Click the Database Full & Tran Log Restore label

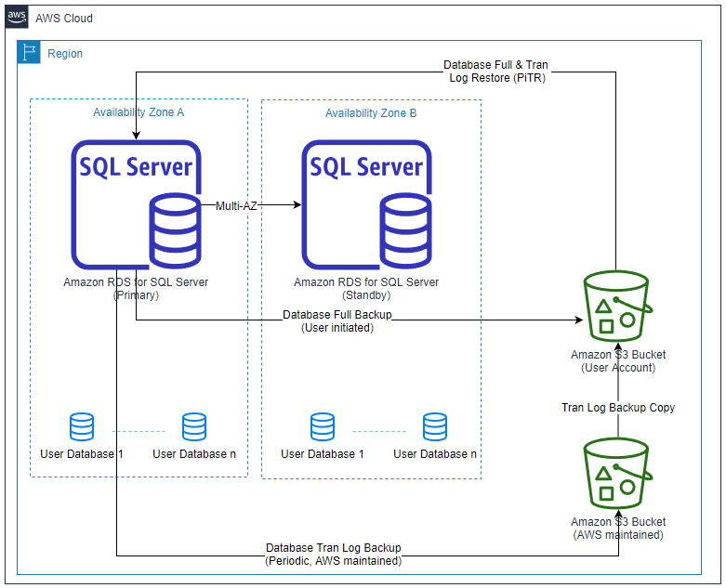coord(496,72)
